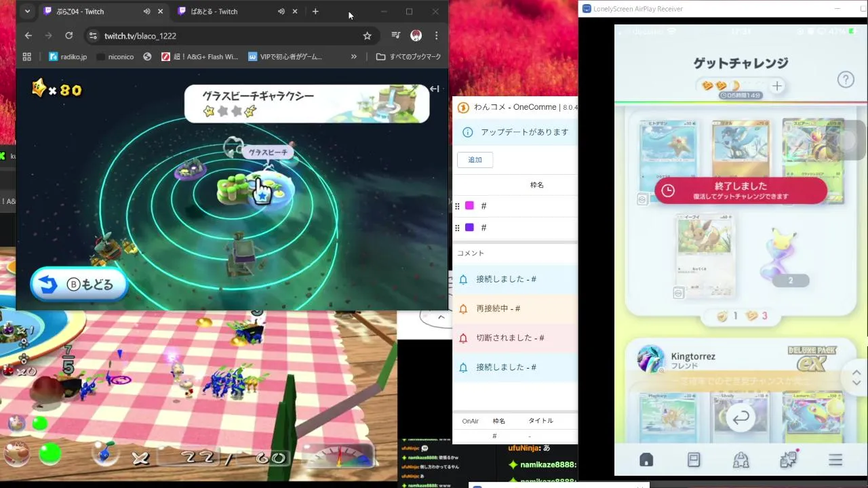
Task: Open the 超！A&G+ Flash bookmark
Action: [199, 57]
